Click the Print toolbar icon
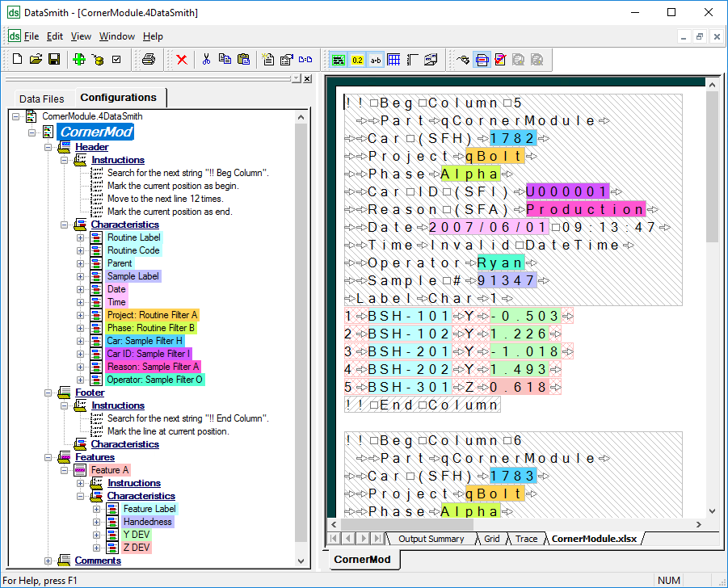This screenshot has height=588, width=728. click(148, 59)
